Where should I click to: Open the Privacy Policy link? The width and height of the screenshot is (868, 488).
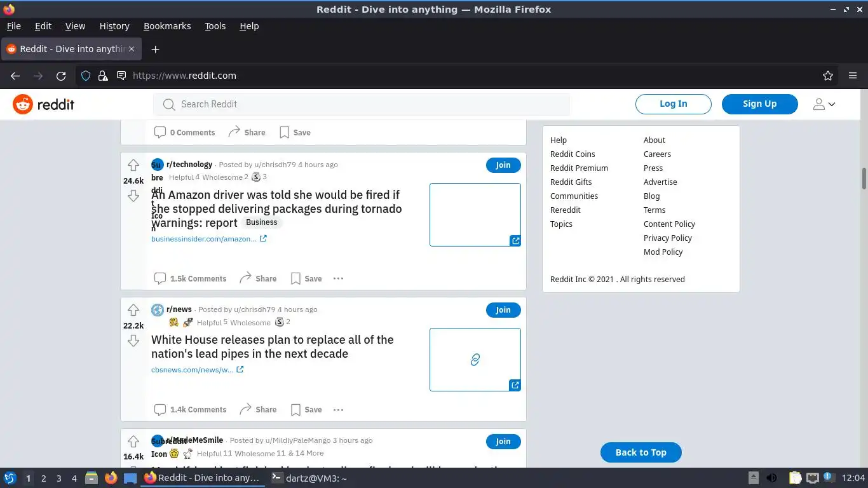coord(667,238)
